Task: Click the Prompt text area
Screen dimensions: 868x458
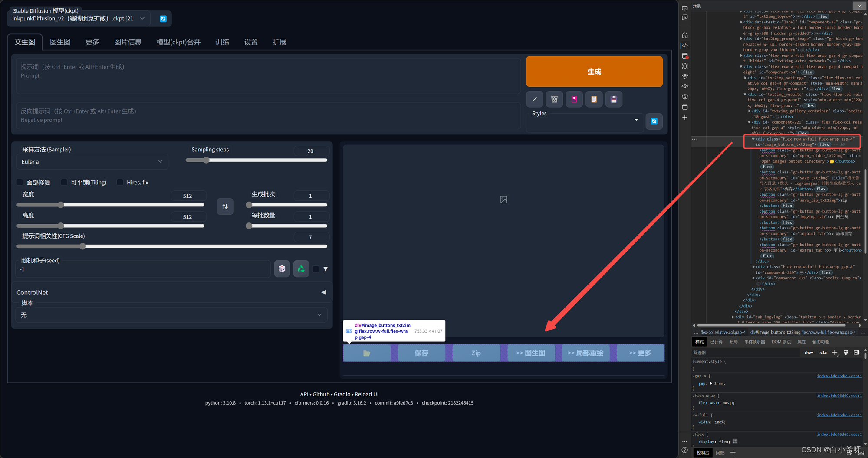Action: click(x=268, y=76)
